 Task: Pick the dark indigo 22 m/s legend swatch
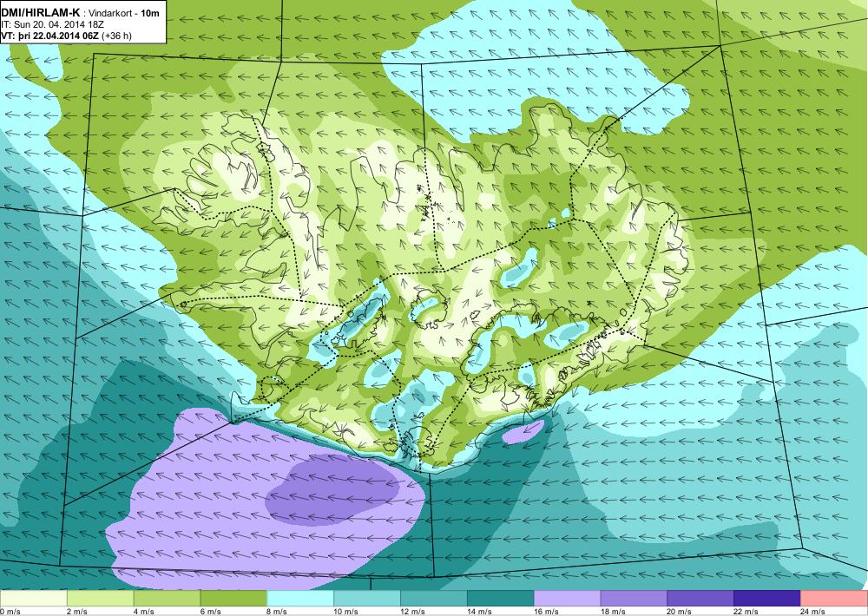(x=767, y=599)
